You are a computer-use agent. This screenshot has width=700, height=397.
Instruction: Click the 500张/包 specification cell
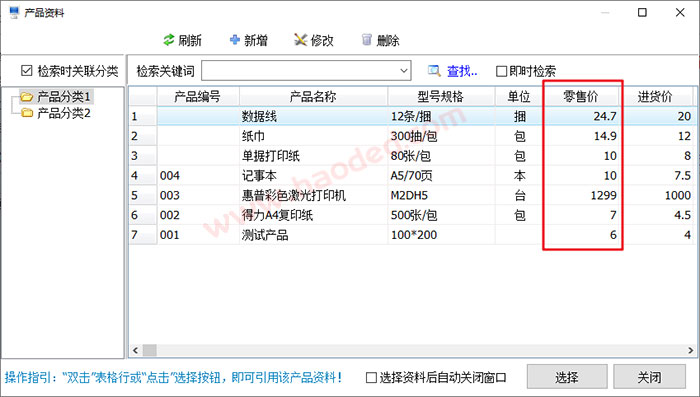click(x=441, y=215)
